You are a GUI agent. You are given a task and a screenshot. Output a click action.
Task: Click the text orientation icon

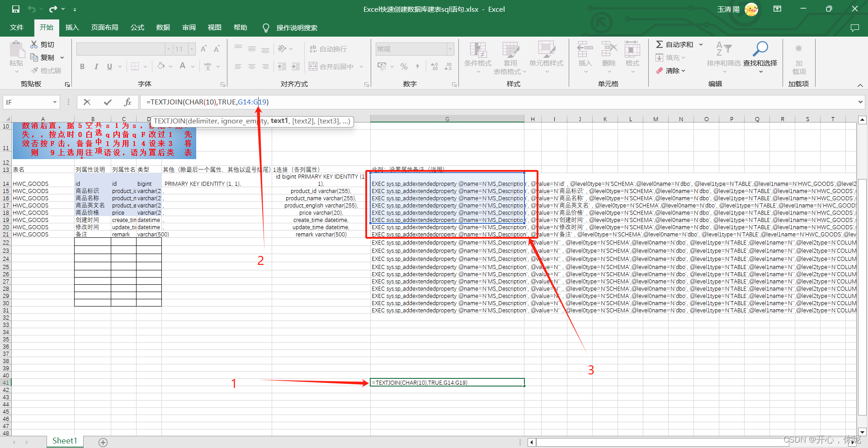coord(282,49)
